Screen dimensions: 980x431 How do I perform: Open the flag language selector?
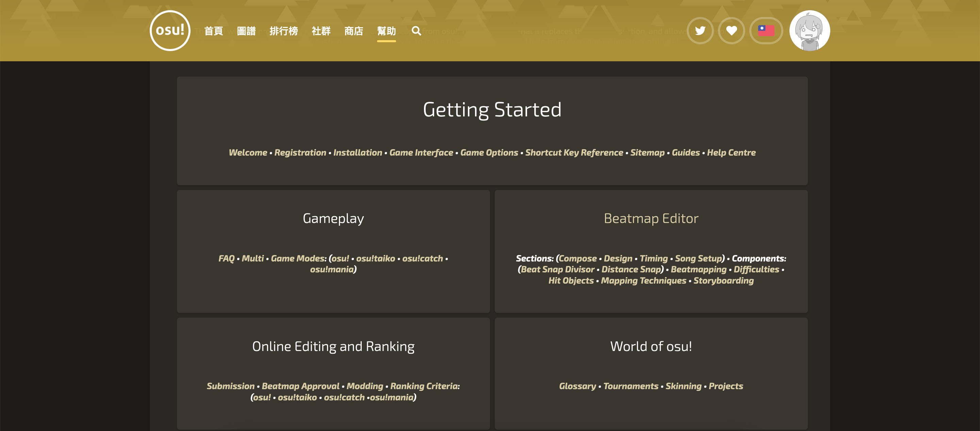pos(766,30)
